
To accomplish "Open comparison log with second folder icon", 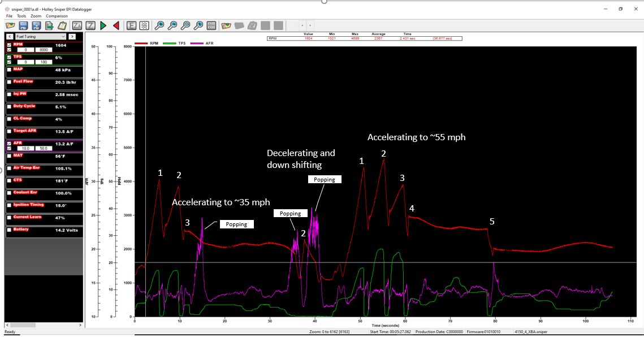I will click(226, 25).
